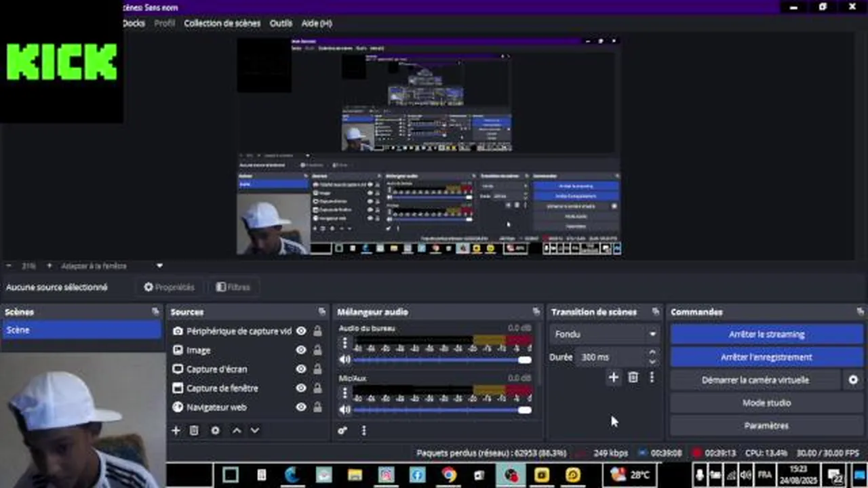Click the taskbar clock showing 24/08/2025
The width and height of the screenshot is (868, 488).
click(x=798, y=474)
